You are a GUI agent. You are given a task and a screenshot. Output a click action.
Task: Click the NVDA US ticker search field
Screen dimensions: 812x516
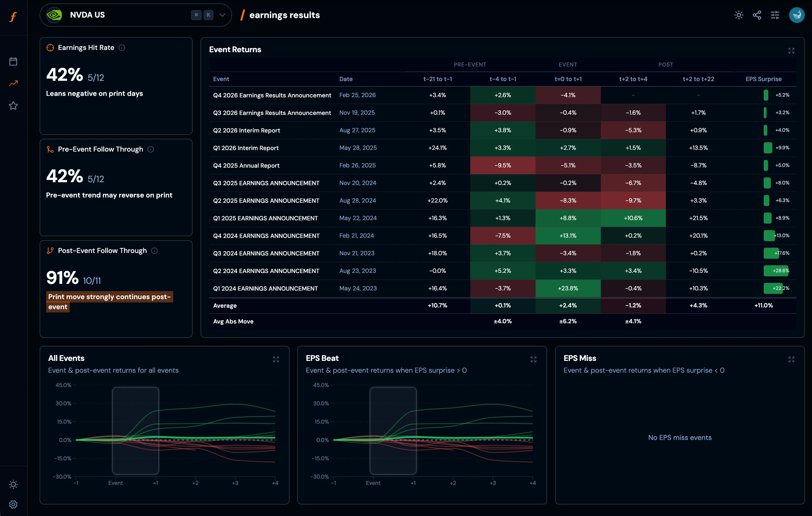point(128,15)
